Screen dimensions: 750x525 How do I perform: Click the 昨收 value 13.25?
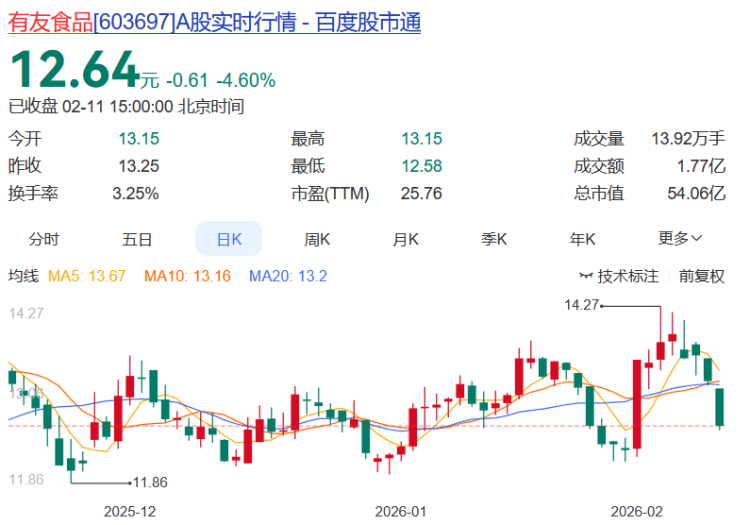(139, 166)
